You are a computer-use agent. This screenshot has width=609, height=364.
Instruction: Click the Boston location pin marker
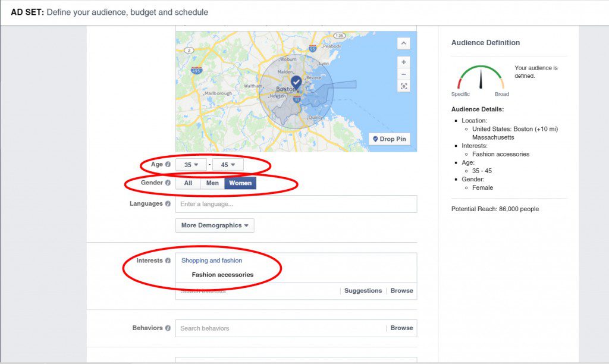[296, 83]
